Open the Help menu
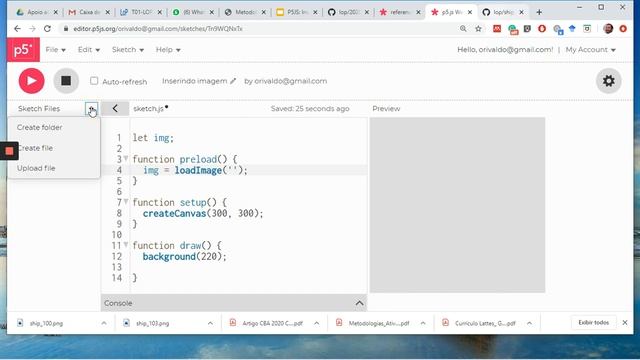The image size is (640, 360). click(168, 50)
